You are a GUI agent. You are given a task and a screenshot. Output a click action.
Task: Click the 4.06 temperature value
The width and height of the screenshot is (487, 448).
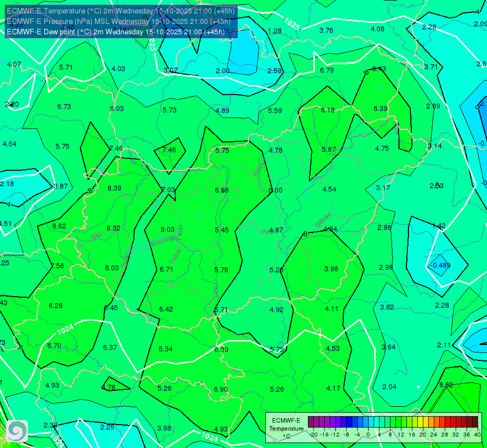click(x=378, y=29)
